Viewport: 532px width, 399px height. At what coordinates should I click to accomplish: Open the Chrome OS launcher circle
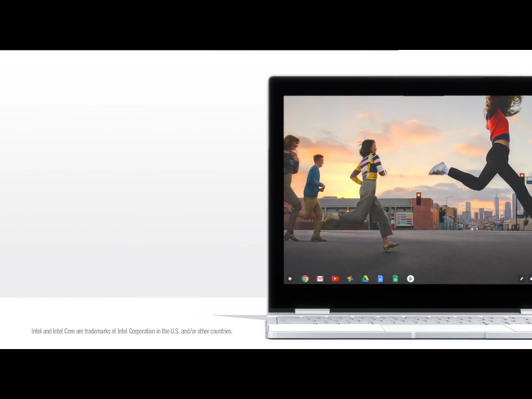[x=290, y=279]
